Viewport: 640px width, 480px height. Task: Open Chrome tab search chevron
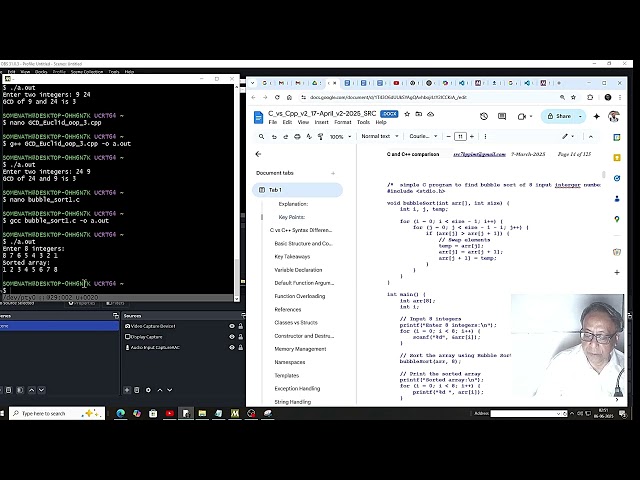click(x=253, y=83)
